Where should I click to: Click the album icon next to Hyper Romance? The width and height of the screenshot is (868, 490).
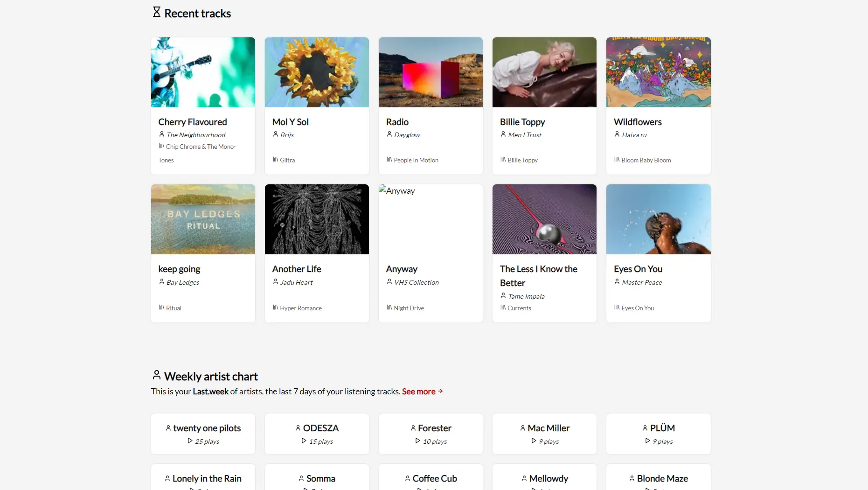(x=275, y=308)
